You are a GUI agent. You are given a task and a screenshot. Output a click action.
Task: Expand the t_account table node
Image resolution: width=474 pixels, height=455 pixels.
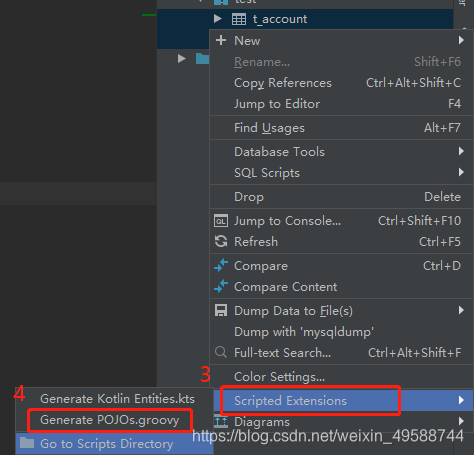[x=218, y=19]
